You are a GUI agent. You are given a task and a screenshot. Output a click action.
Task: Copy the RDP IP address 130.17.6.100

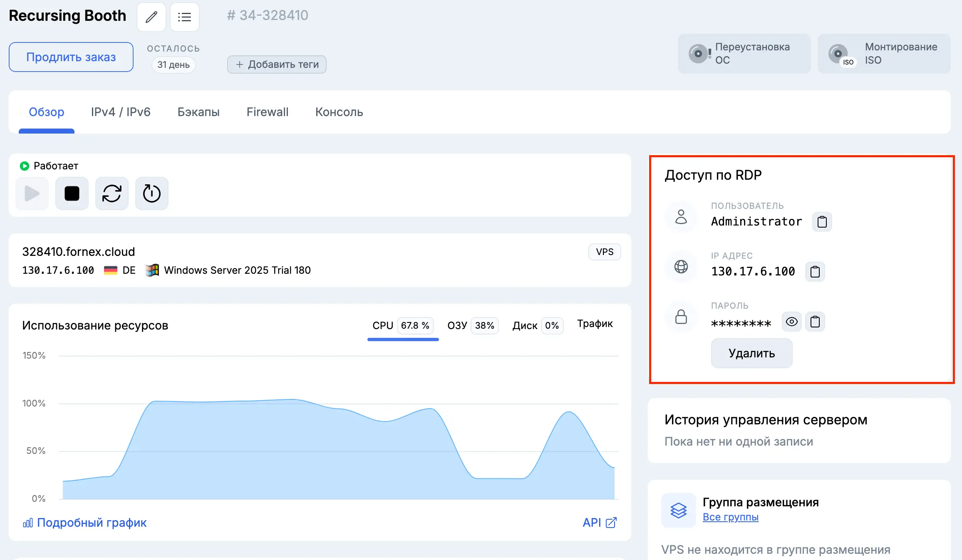(x=815, y=272)
